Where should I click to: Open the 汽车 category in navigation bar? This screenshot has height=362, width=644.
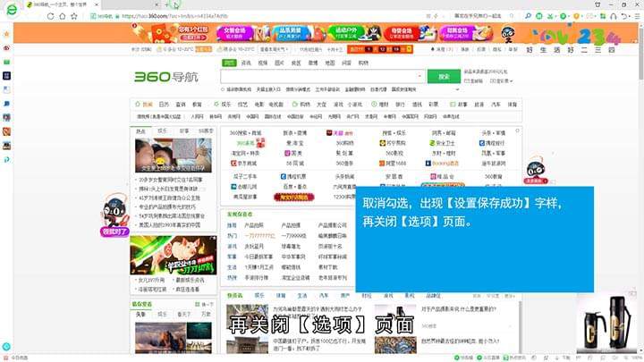point(496,105)
